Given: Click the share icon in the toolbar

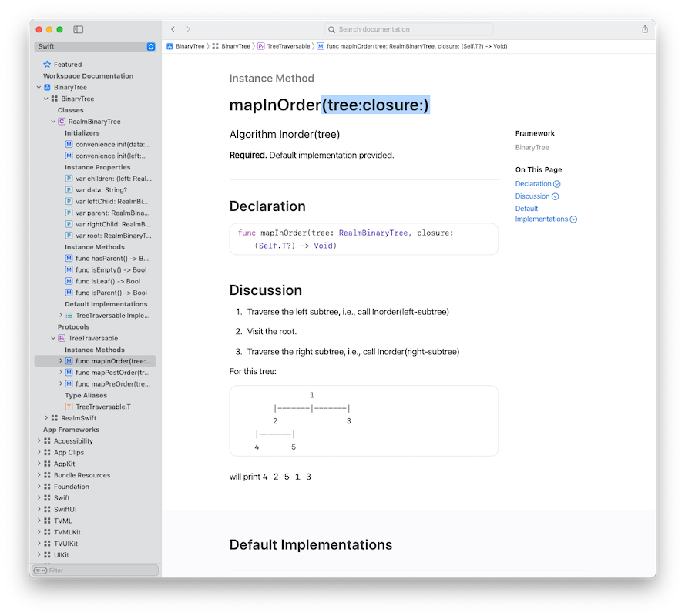Looking at the screenshot, I should (x=645, y=29).
